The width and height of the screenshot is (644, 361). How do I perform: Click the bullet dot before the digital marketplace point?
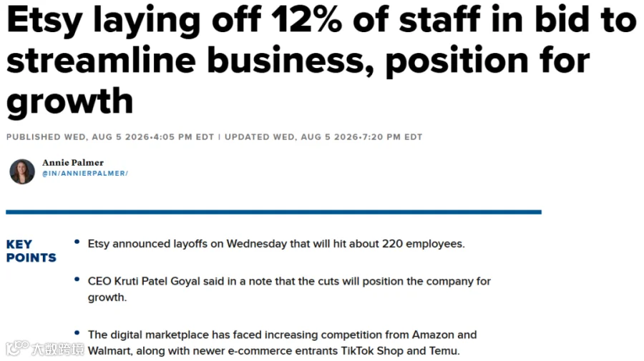coord(77,332)
